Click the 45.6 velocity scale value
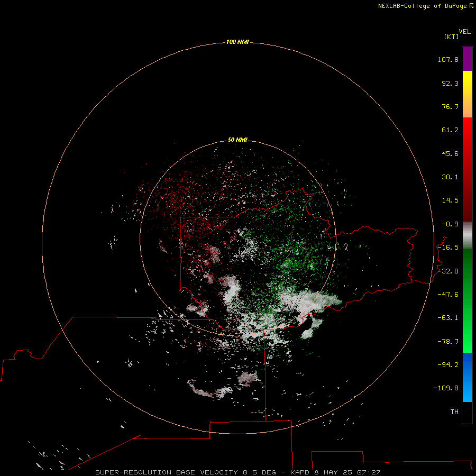 point(450,153)
